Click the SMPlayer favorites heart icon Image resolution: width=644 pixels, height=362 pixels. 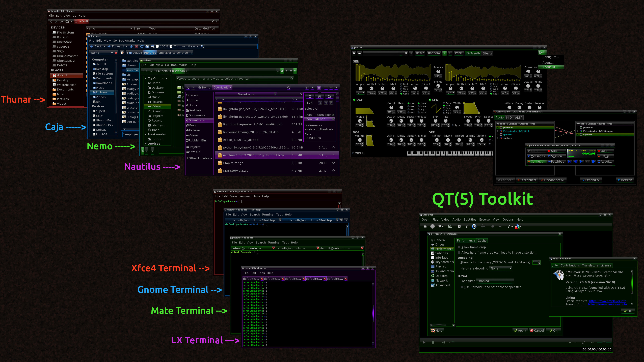[440, 227]
